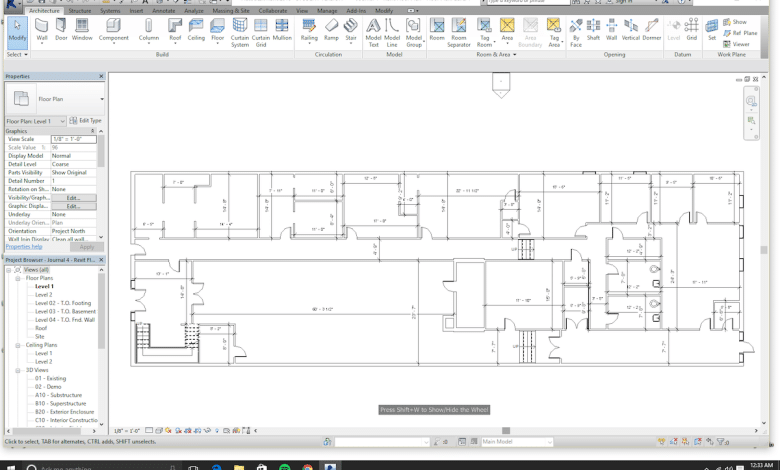Viewport: 780px width, 470px height.
Task: Click the Tag Area tool
Action: pos(554,33)
